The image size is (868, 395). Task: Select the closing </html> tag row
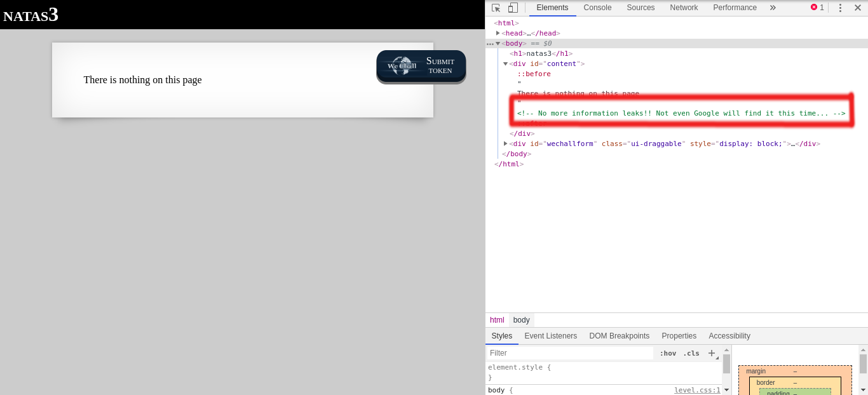pyautogui.click(x=509, y=164)
